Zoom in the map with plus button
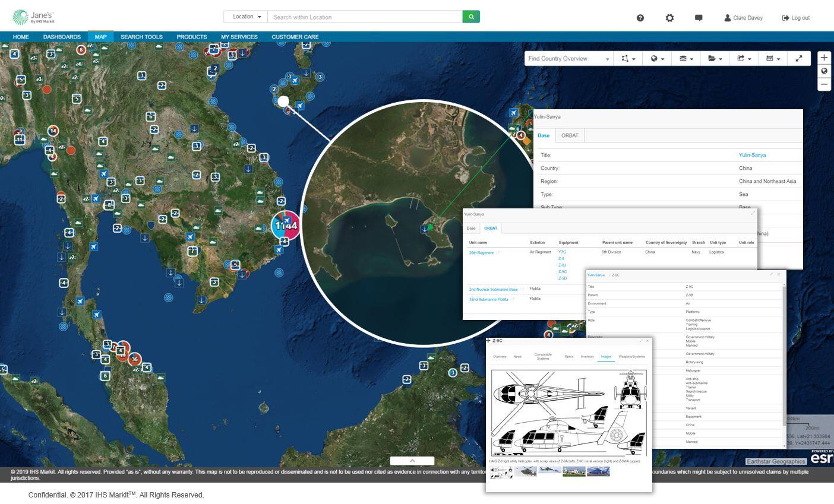This screenshot has width=834, height=504. 824,58
